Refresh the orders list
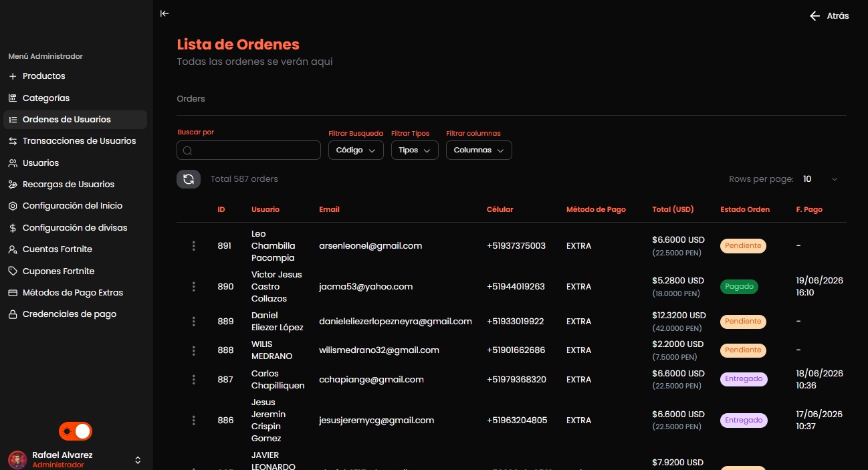868x470 pixels. (189, 179)
